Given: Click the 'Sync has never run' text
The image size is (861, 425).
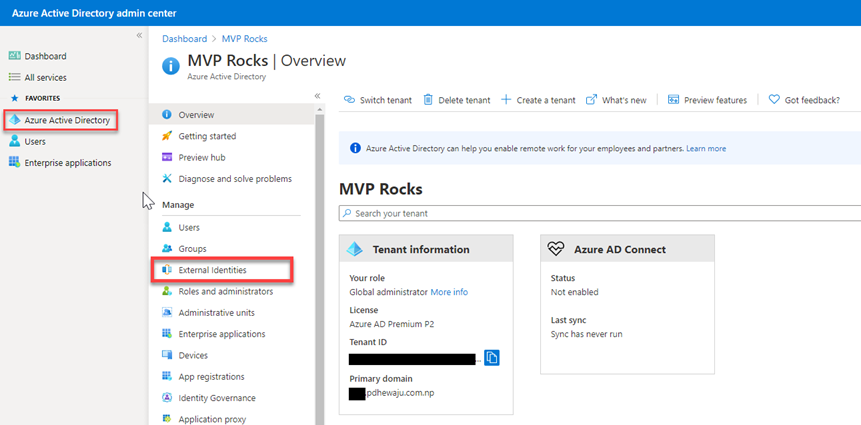Looking at the screenshot, I should 586,334.
